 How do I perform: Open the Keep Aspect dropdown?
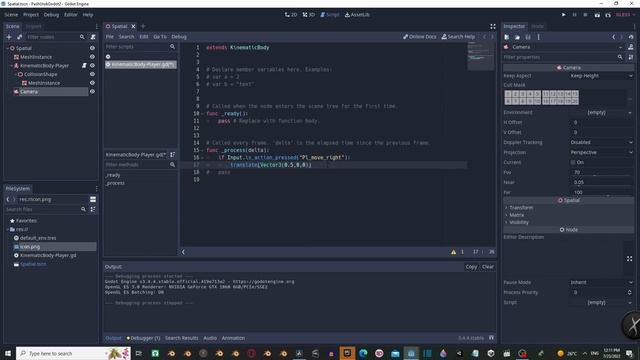[x=601, y=76]
